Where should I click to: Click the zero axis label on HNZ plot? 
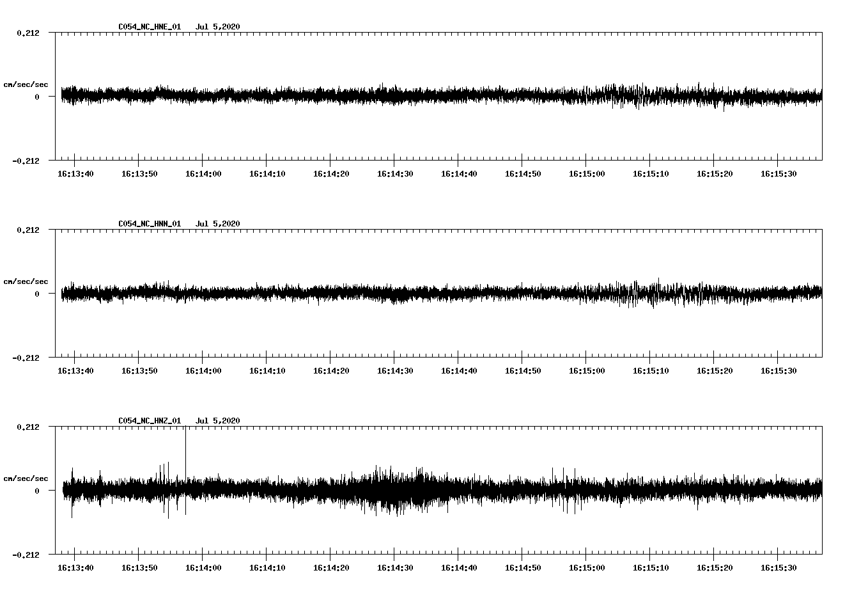[x=37, y=491]
